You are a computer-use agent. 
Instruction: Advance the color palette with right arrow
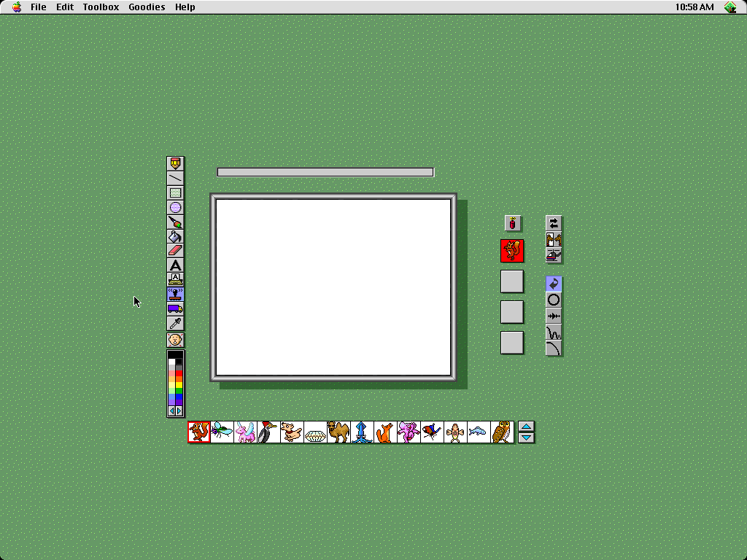click(179, 411)
